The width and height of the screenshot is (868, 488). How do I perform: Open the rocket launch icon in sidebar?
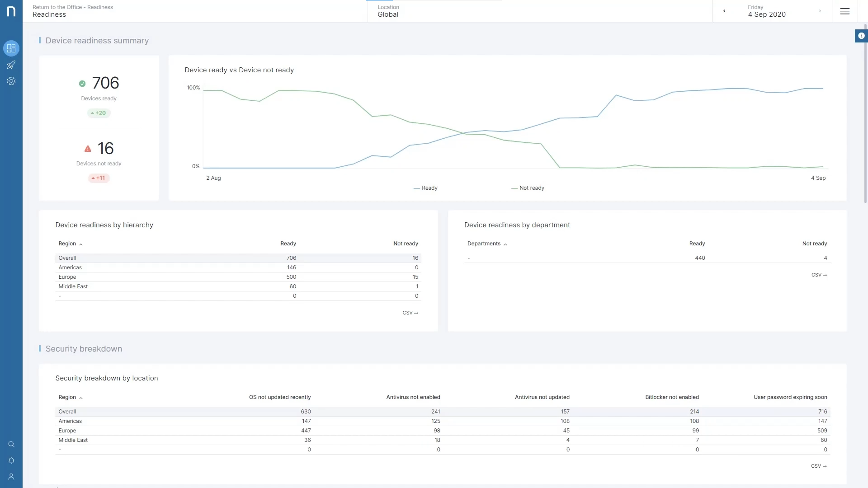pyautogui.click(x=11, y=65)
